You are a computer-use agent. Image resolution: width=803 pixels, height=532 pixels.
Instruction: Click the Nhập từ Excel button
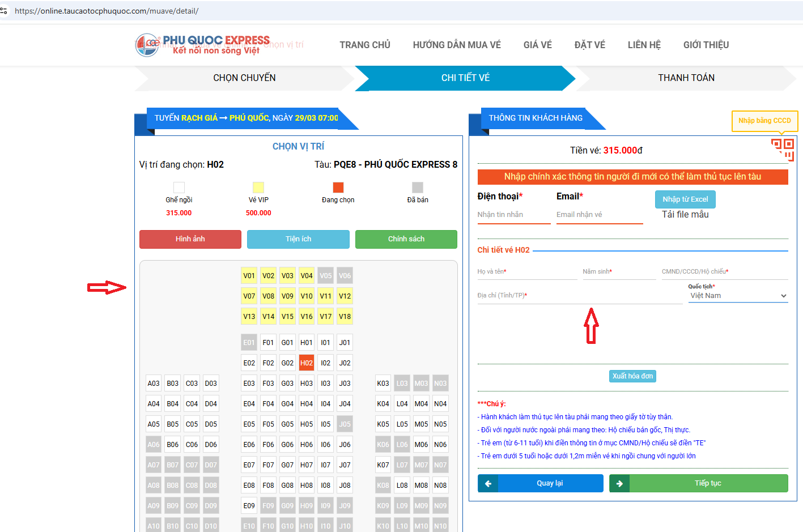[685, 199]
